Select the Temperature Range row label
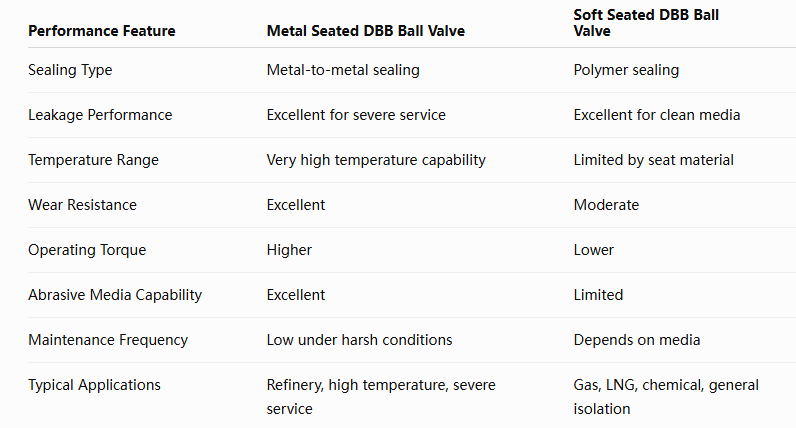Image resolution: width=796 pixels, height=428 pixels. (93, 160)
